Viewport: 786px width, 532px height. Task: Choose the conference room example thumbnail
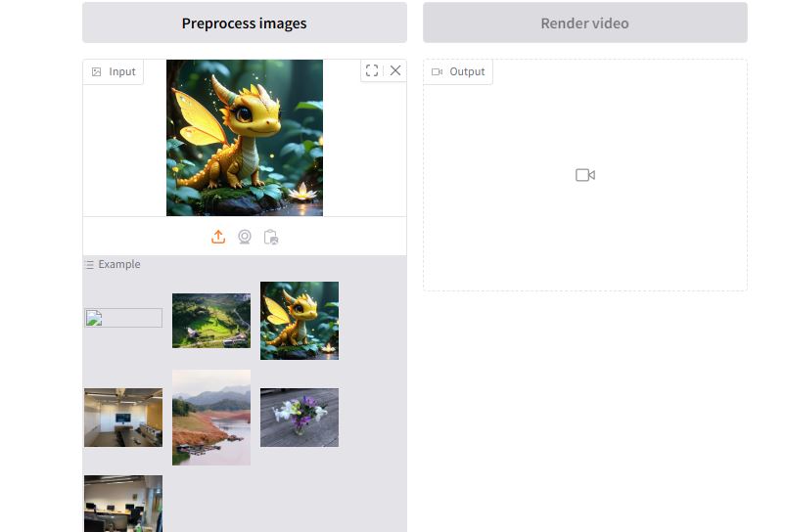[x=123, y=418]
